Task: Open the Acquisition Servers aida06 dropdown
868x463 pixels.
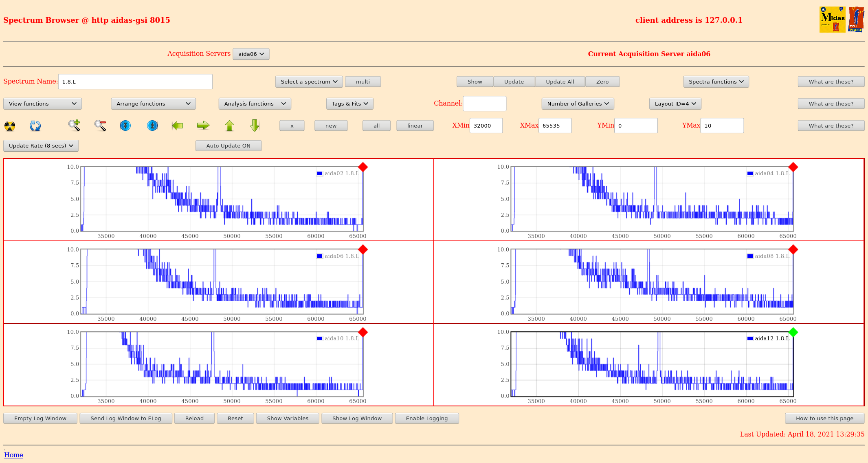Action: coord(251,54)
